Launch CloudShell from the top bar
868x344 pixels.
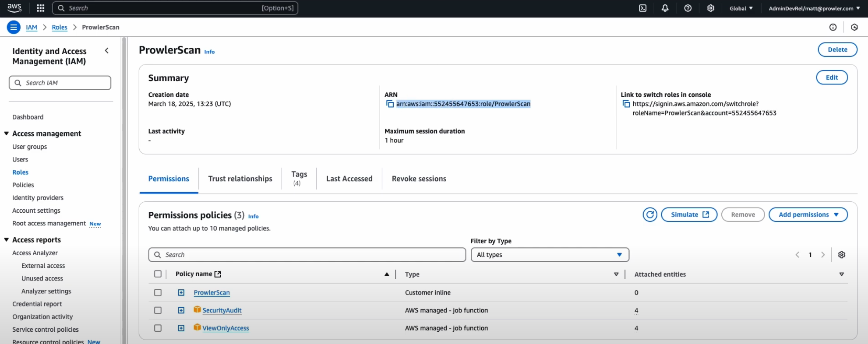[x=642, y=8]
